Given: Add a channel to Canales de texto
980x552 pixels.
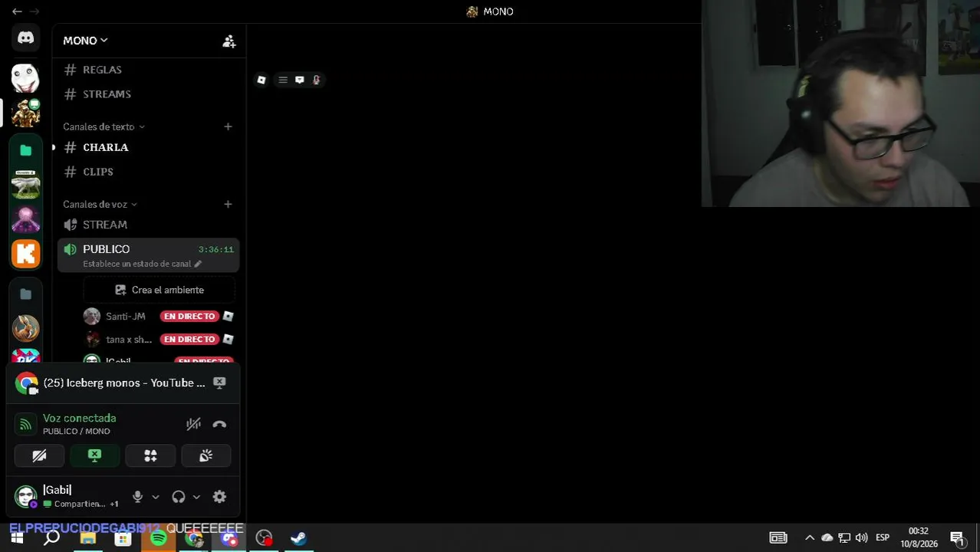Looking at the screenshot, I should click(x=228, y=127).
